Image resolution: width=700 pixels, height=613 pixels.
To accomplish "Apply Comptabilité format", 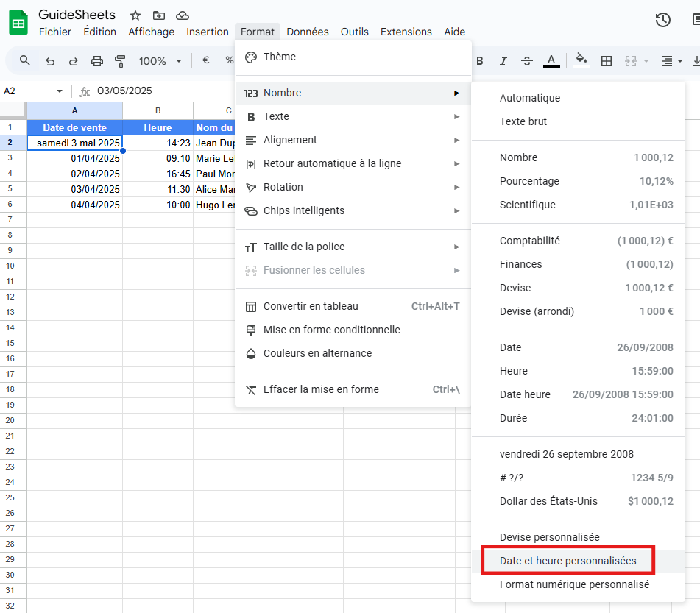I will coord(578,241).
